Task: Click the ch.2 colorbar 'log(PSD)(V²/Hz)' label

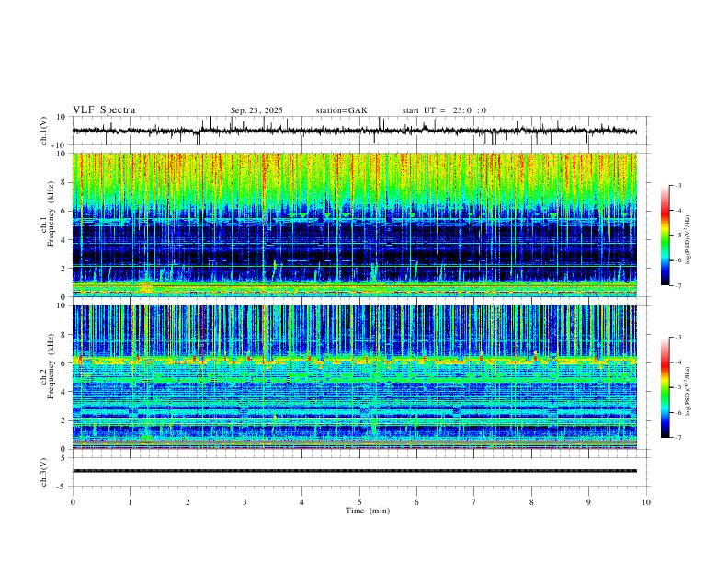Action: (x=688, y=391)
